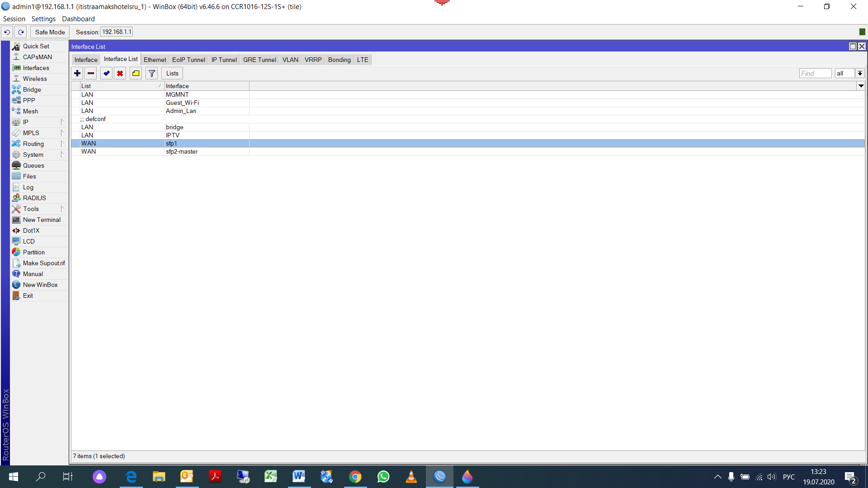Switch to the Ethernet tab
Image resolution: width=868 pixels, height=488 pixels.
coord(155,60)
